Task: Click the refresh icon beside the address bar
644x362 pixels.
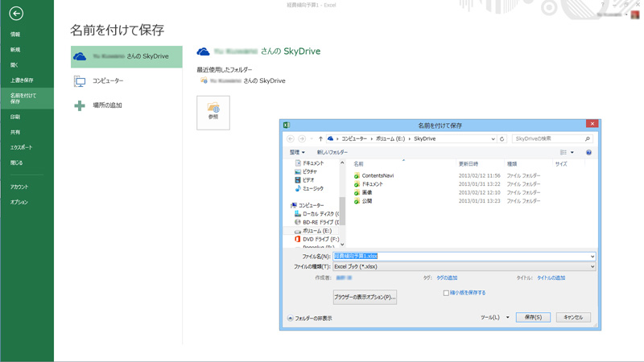Action: coord(502,138)
